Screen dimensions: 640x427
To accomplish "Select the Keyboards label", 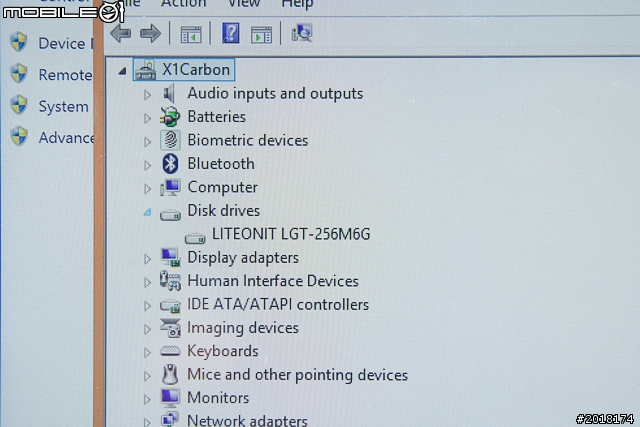I will [223, 351].
